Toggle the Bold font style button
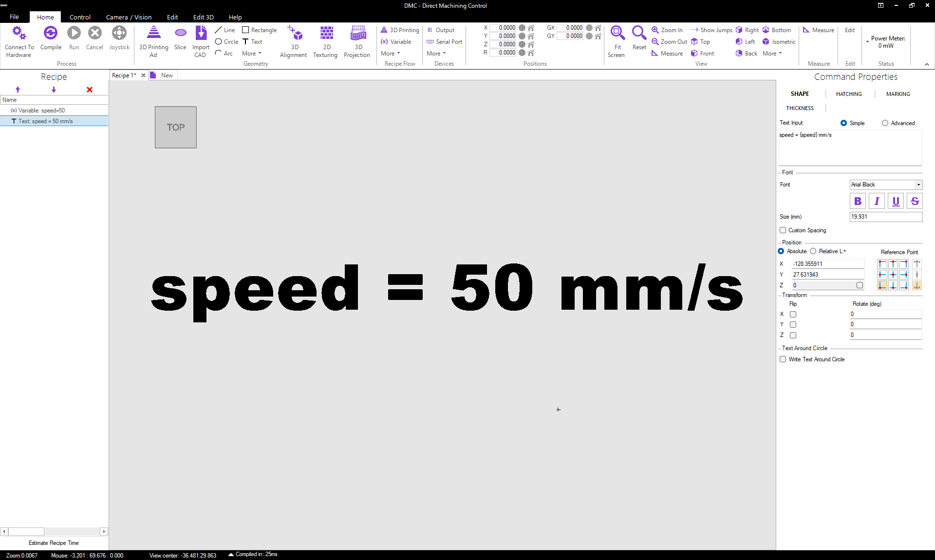This screenshot has width=935, height=560. coord(858,201)
